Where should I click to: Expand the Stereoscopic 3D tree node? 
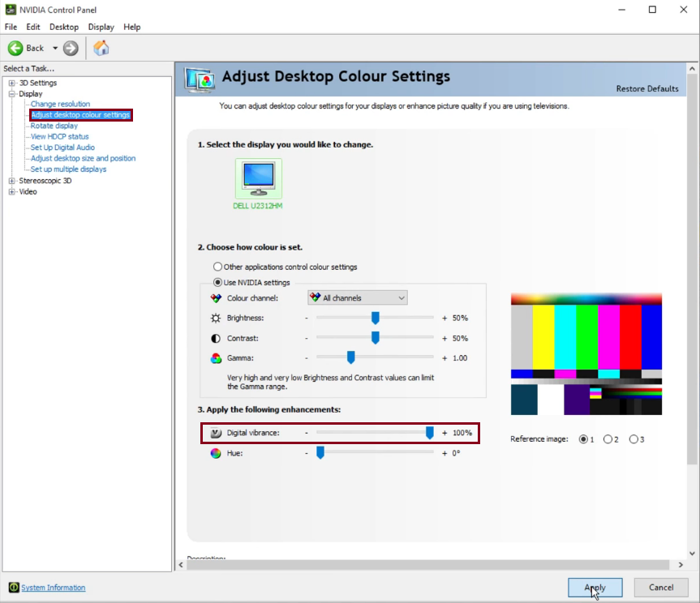coord(12,181)
